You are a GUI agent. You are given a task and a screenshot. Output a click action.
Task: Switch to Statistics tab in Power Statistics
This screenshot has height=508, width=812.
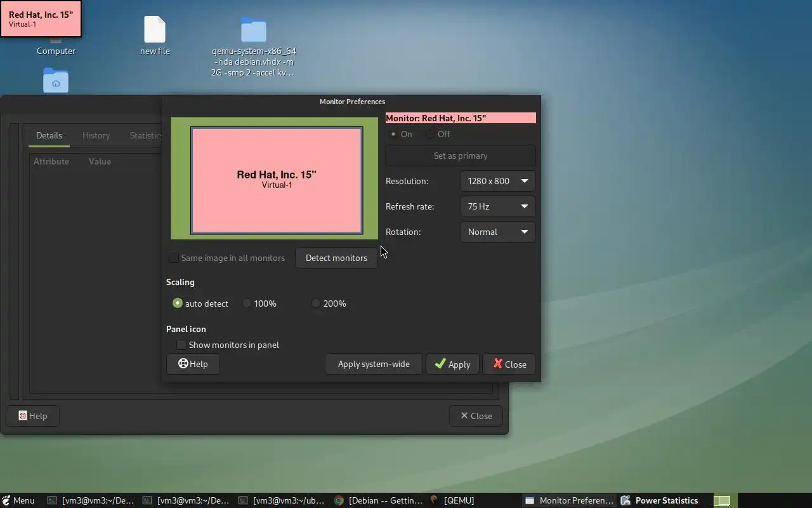click(x=145, y=135)
